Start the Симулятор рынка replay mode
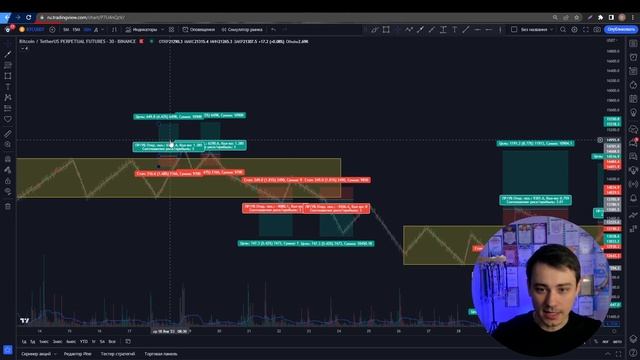Screen dimensions: 640x360 (x=242, y=29)
